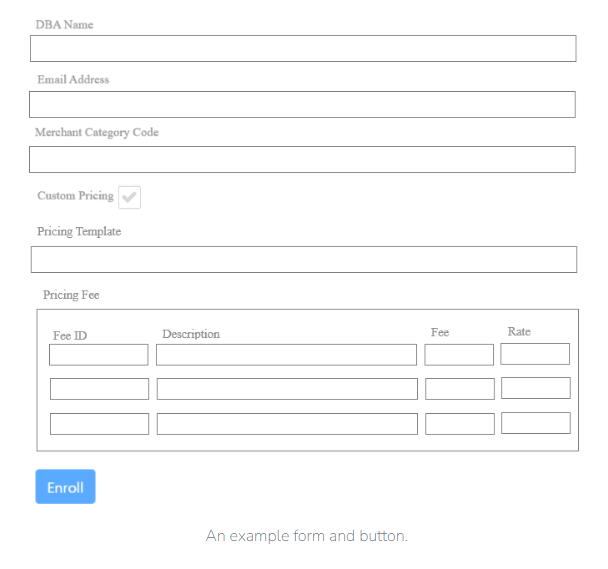
Task: Click first row Fee ID field
Action: click(x=99, y=355)
